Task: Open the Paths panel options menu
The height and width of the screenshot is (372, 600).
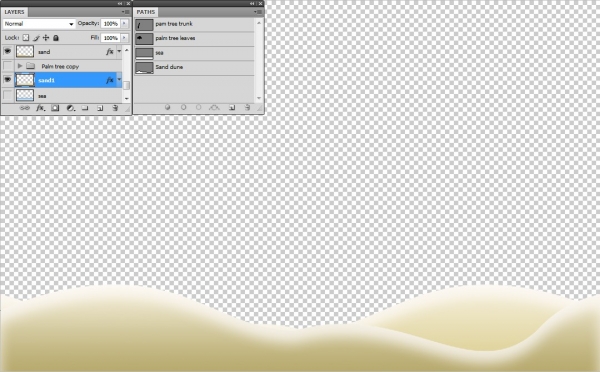Action: pyautogui.click(x=258, y=12)
